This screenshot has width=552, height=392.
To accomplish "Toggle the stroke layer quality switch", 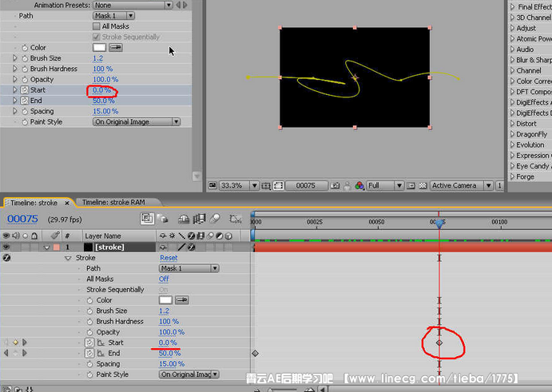I will 181,247.
